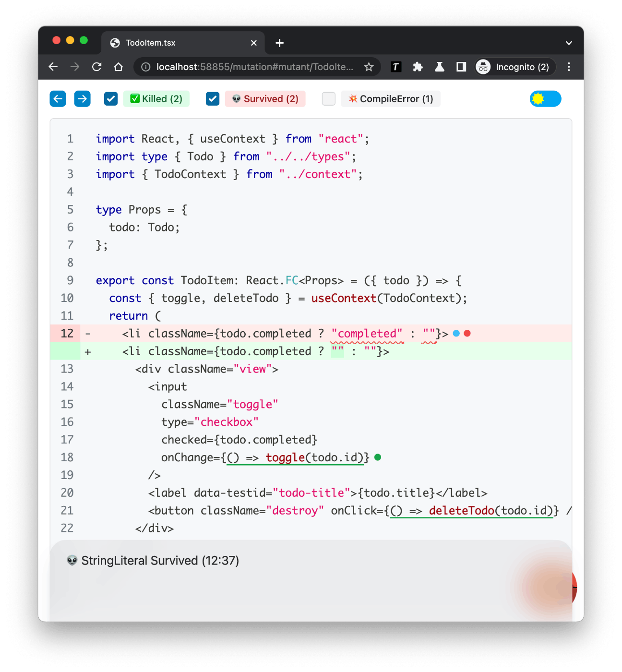This screenshot has height=672, width=622.
Task: Toggle the light/dark theme switch
Action: pos(546,99)
